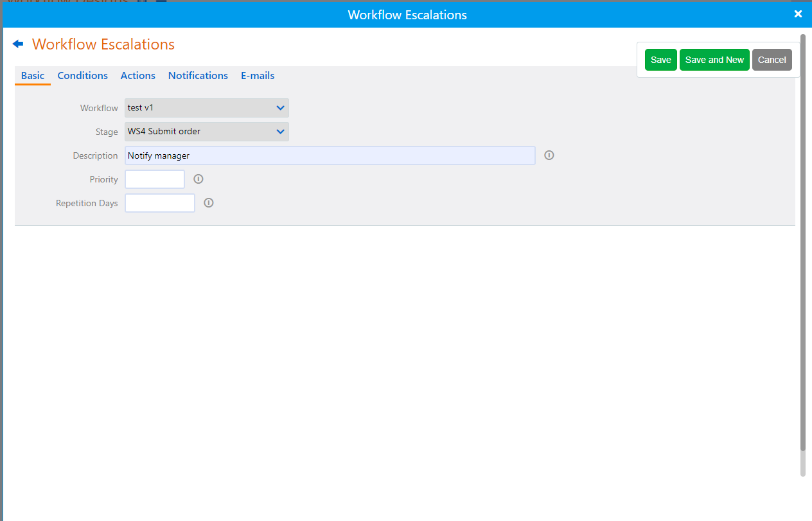Cancel the escalation edit

(772, 60)
